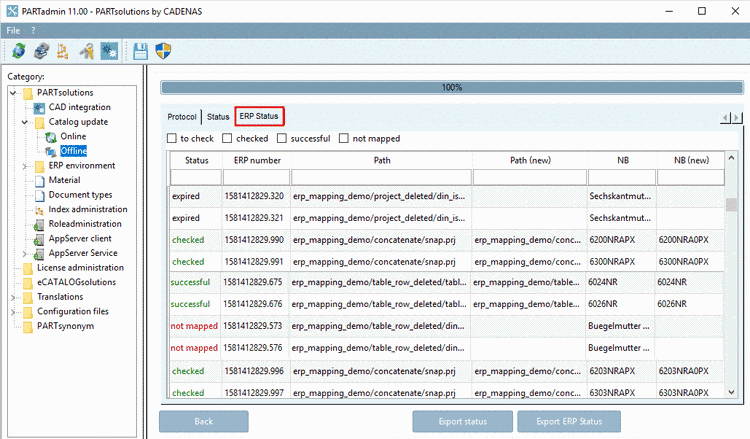Click the table vertical scrollbar thumb
Viewport: 750px width, 439px height.
731,205
